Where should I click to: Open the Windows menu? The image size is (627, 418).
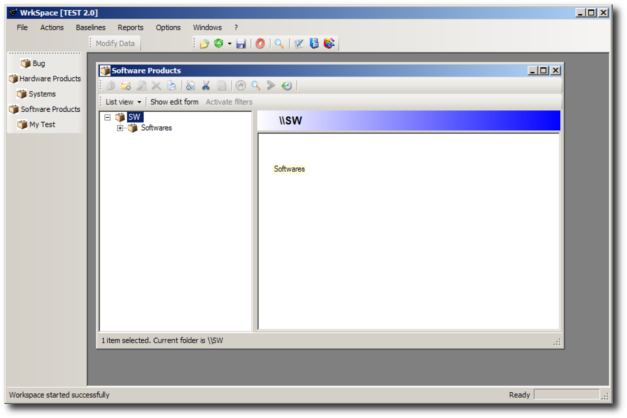click(x=207, y=27)
